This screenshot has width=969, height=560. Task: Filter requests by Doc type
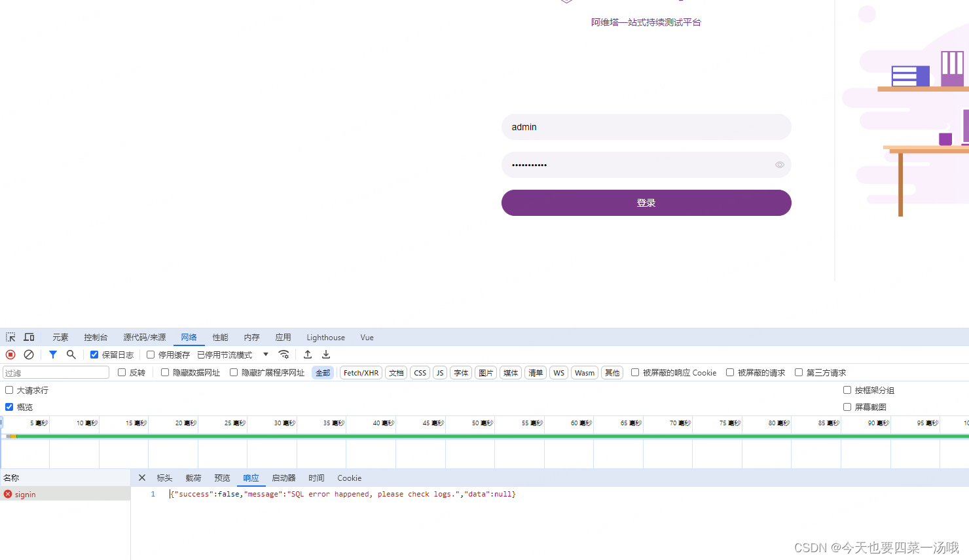click(x=396, y=373)
